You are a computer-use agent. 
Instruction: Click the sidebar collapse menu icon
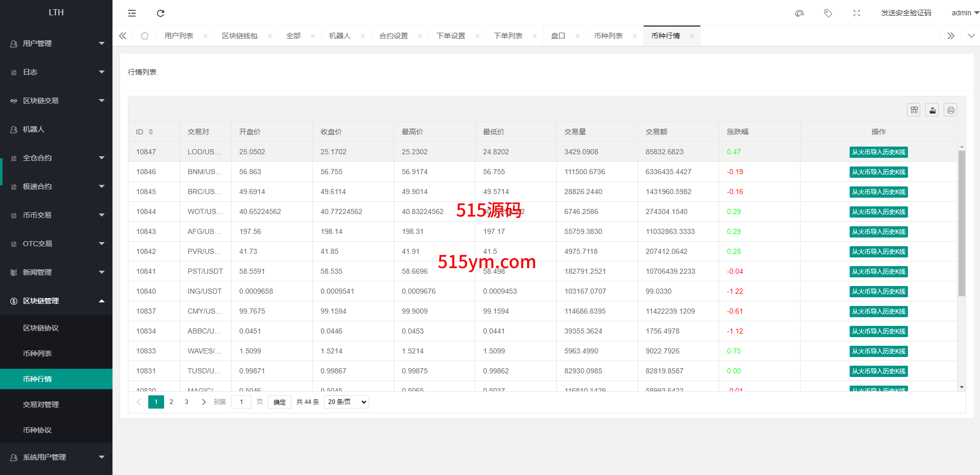pyautogui.click(x=132, y=13)
